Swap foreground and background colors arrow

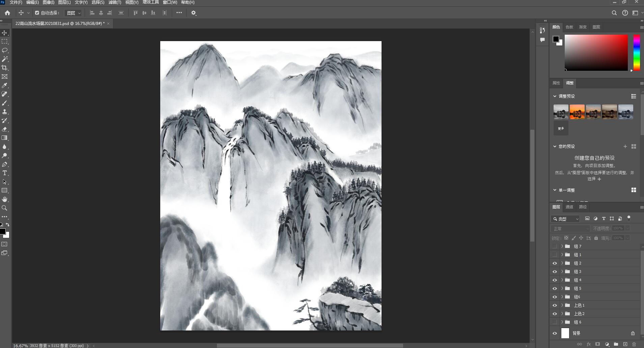coord(7,225)
